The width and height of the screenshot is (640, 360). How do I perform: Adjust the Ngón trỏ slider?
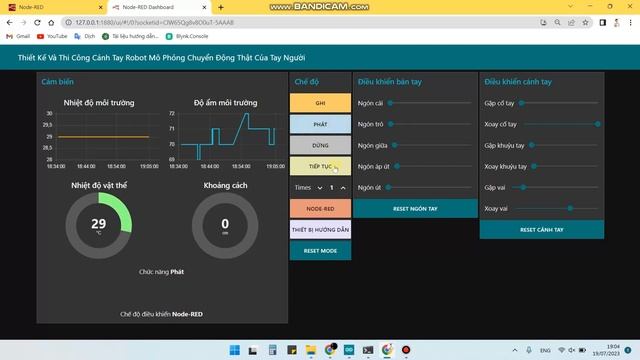coord(431,124)
